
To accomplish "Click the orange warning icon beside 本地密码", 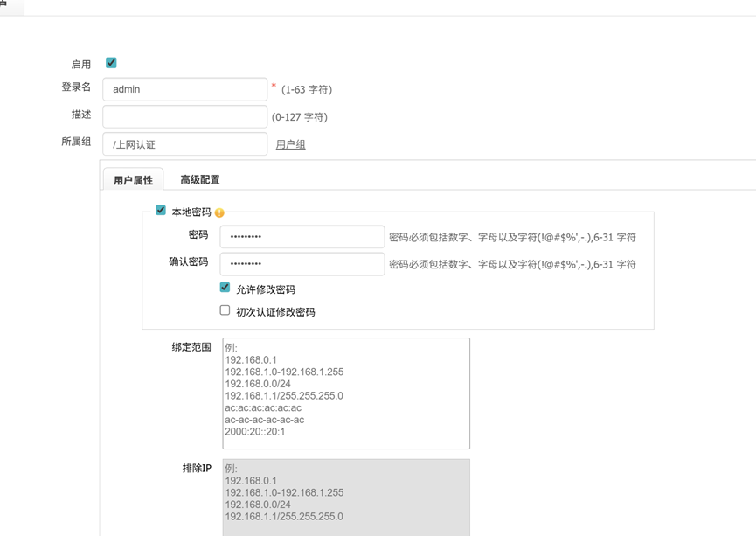I will [x=219, y=212].
